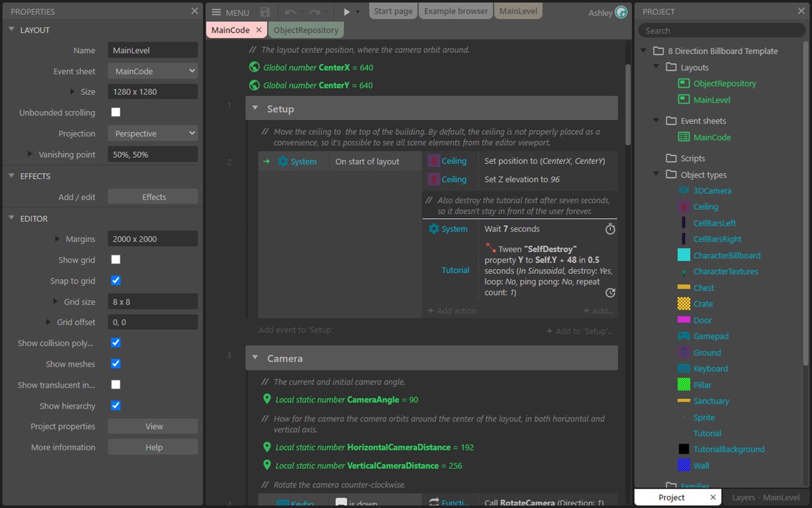Click Add action link in Setup event
Viewport: 812px width, 508px height.
point(452,310)
